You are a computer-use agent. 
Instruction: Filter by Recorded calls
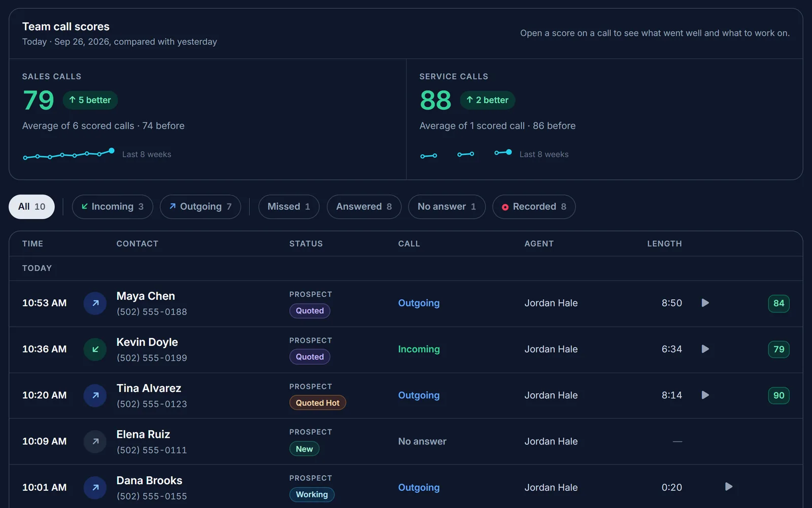point(534,207)
